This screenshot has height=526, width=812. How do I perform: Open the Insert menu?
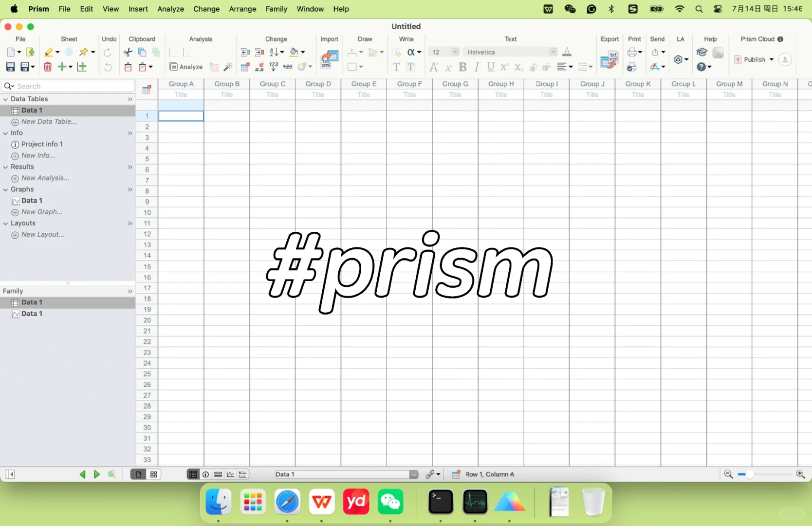pos(138,9)
